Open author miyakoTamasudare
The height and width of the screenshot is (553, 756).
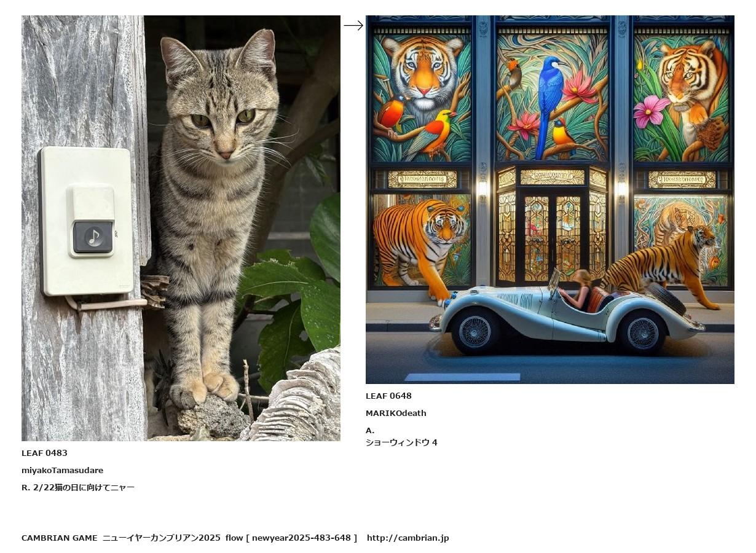(62, 470)
